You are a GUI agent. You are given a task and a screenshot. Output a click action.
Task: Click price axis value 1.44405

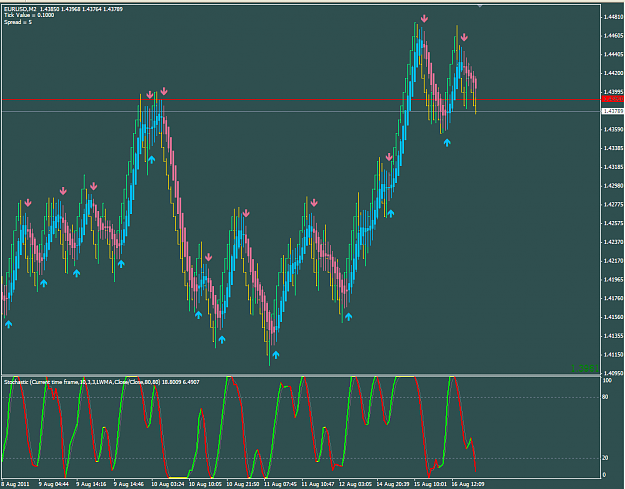tap(613, 54)
